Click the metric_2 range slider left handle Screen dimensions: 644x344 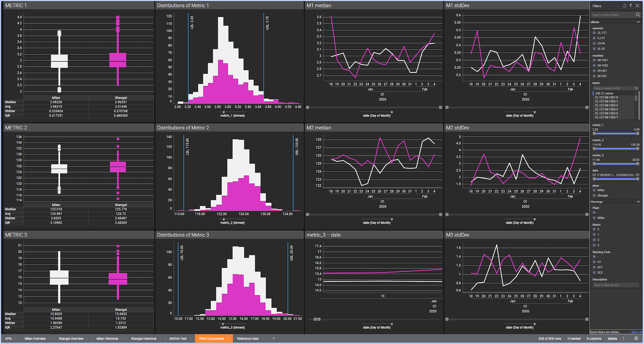(x=594, y=149)
